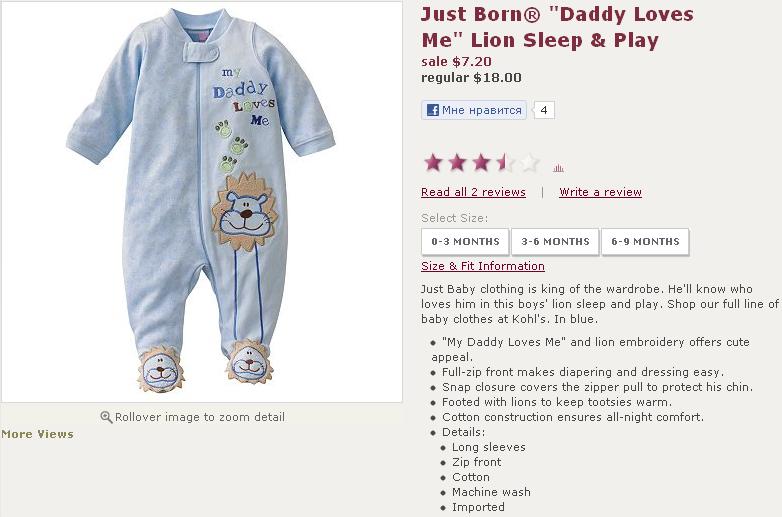
Task: Click the blue lion sleeper product image
Action: (x=201, y=201)
